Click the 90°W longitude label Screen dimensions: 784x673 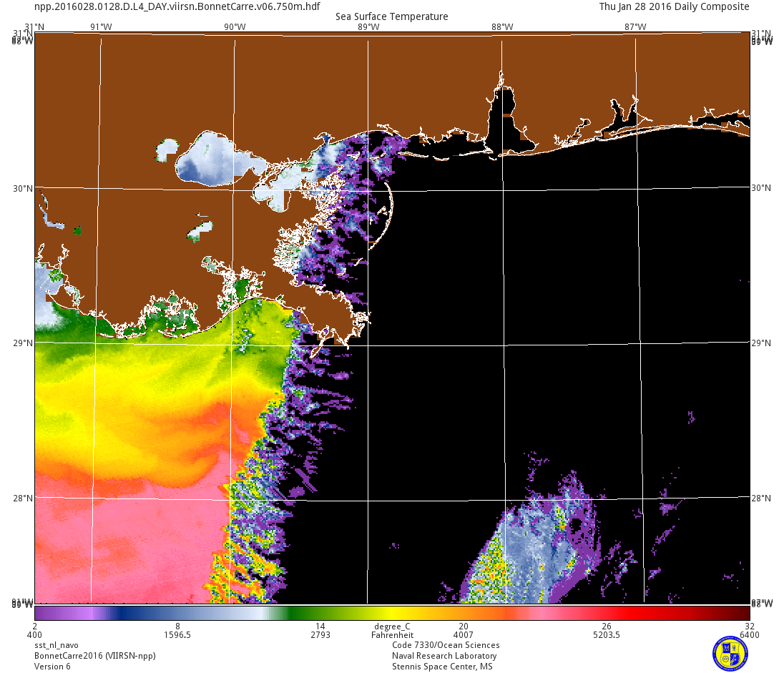pyautogui.click(x=233, y=27)
